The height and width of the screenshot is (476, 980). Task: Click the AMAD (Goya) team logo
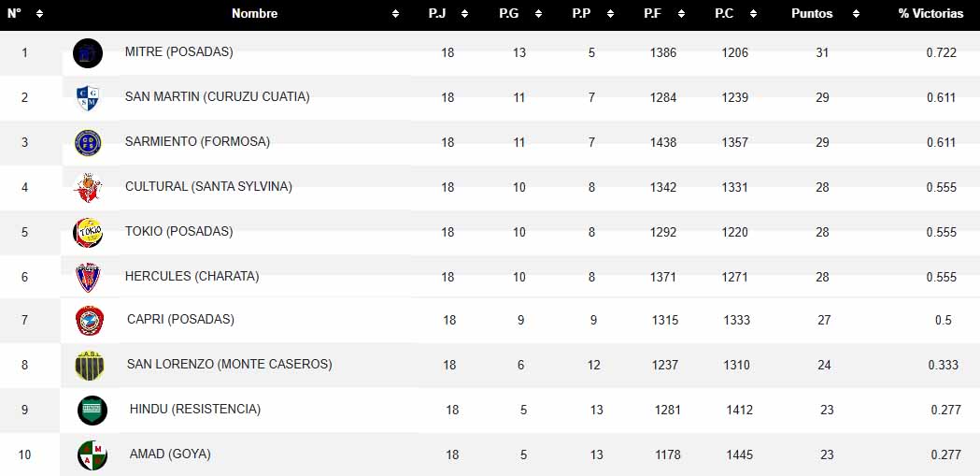click(x=92, y=455)
